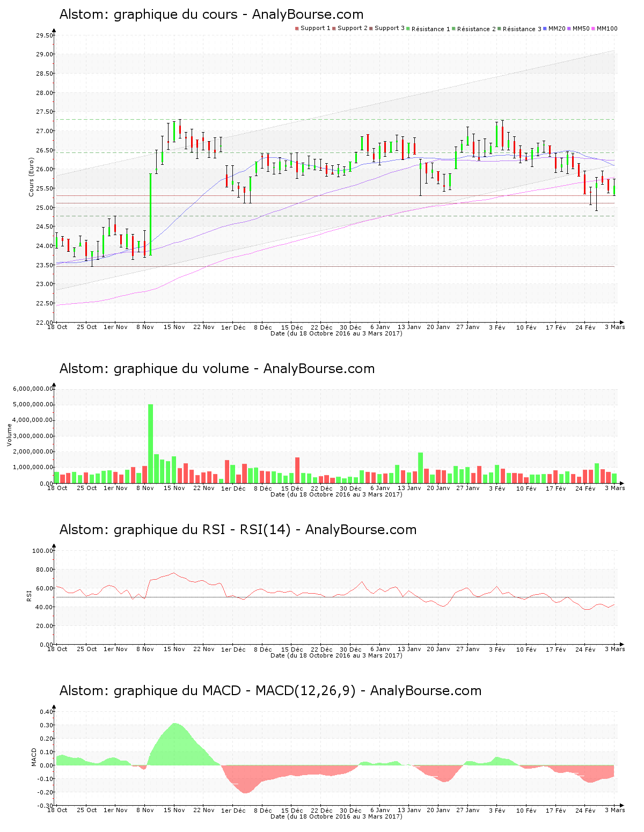This screenshot has width=644, height=832.
Task: Click the 'RSI' vertical axis label
Action: 29,595
